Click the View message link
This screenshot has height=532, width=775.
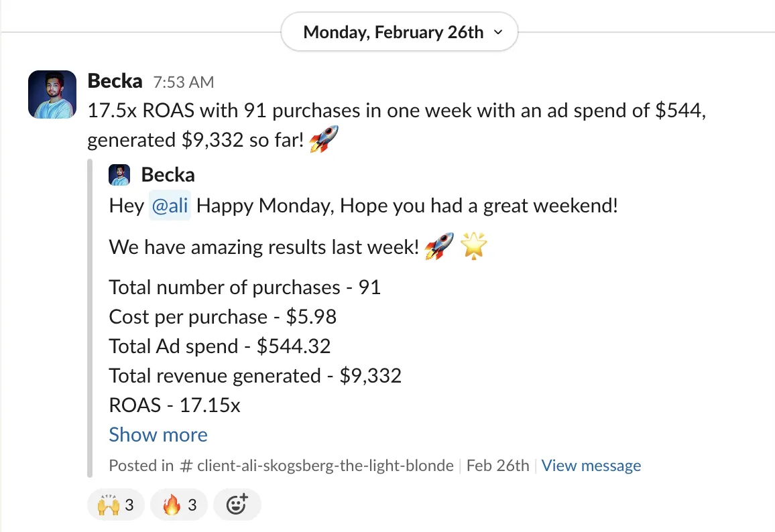[x=591, y=466]
